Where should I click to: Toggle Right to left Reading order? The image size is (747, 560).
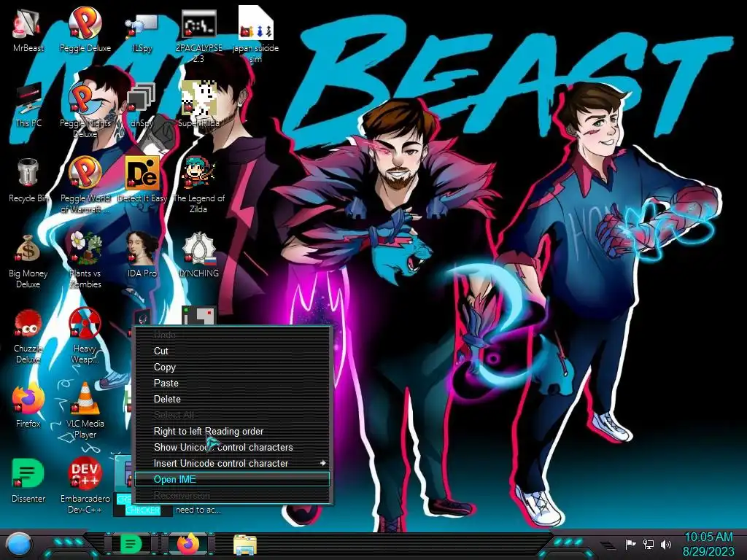pos(233,431)
